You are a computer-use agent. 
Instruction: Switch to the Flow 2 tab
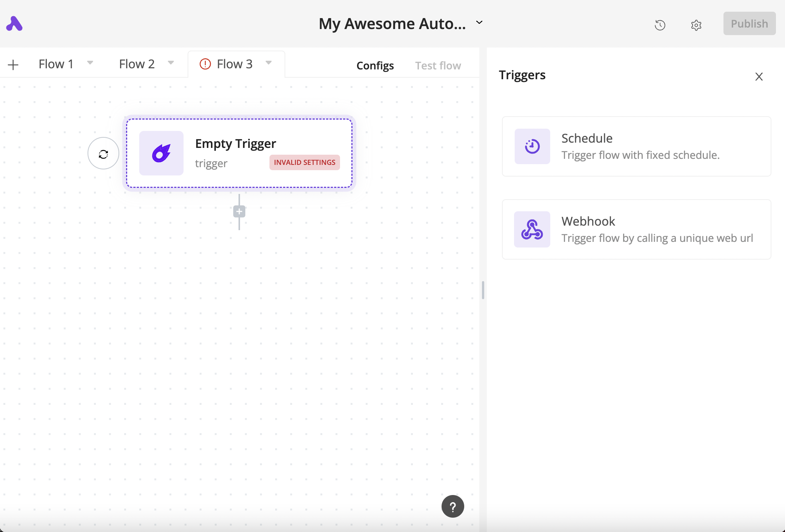[x=137, y=64]
